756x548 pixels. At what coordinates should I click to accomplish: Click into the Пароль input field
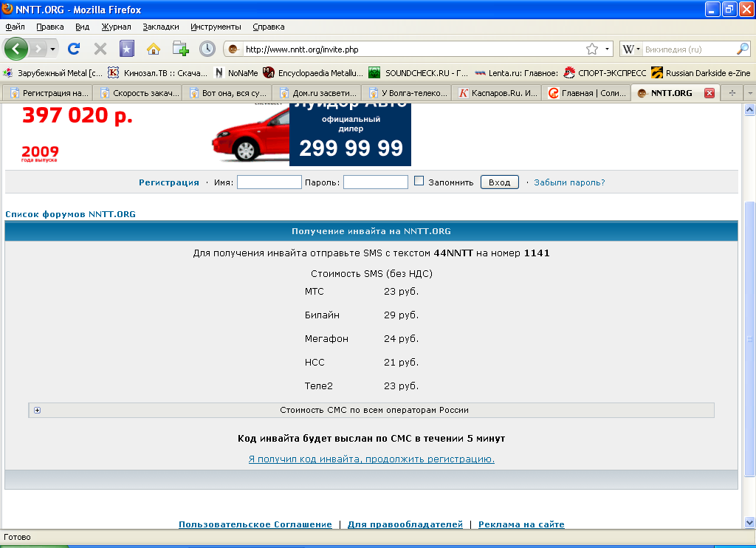point(375,182)
